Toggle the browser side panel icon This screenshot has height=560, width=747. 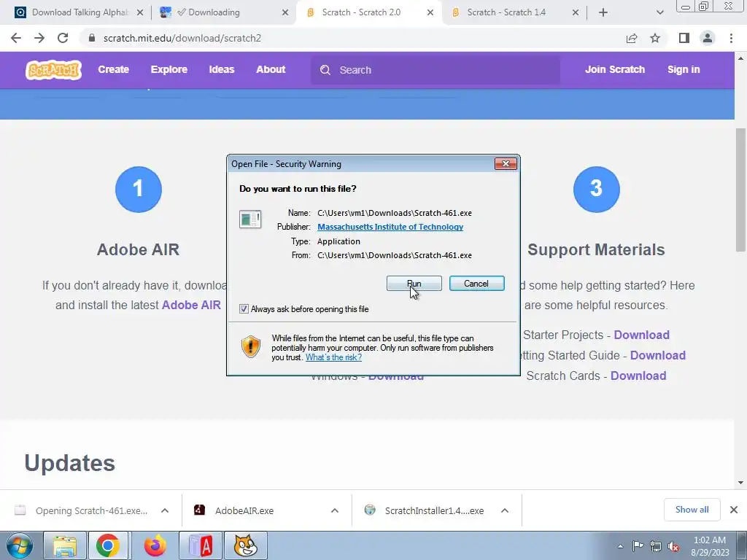click(x=684, y=38)
